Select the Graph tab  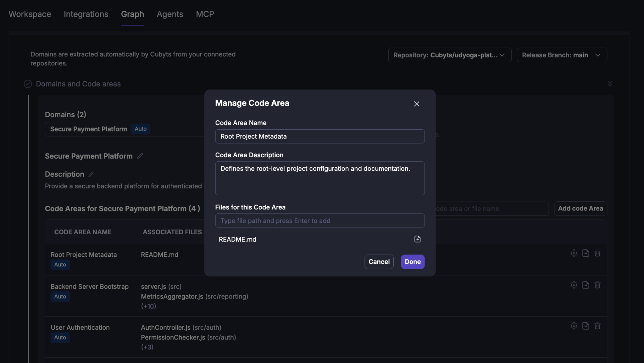(132, 14)
